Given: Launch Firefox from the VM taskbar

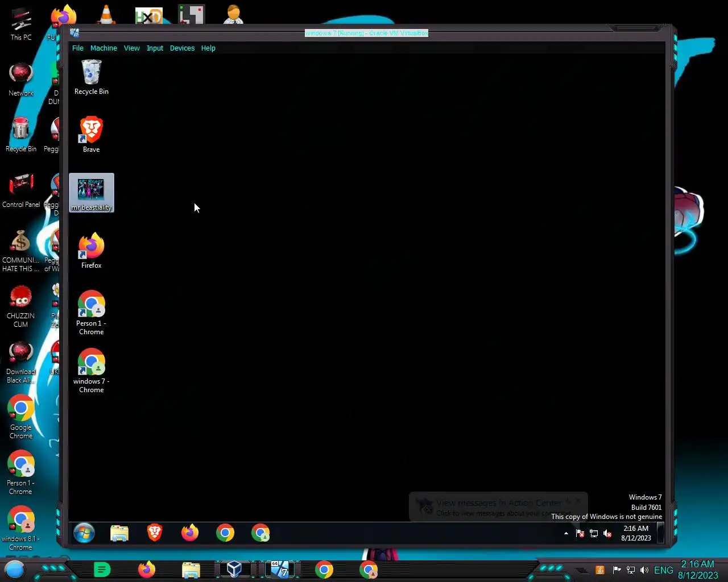Looking at the screenshot, I should pos(190,533).
